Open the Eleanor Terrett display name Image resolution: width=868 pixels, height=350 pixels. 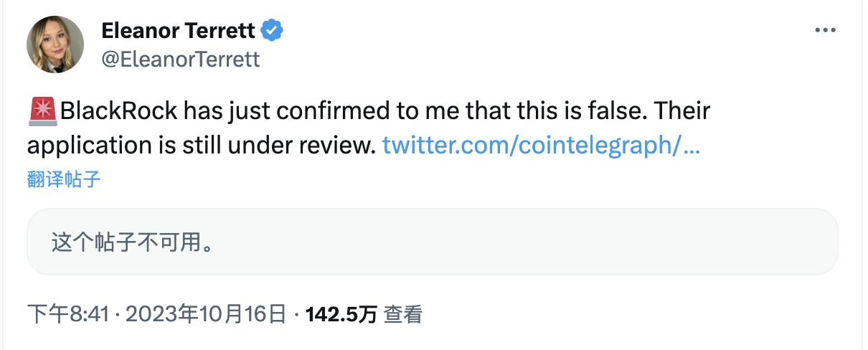(x=179, y=31)
